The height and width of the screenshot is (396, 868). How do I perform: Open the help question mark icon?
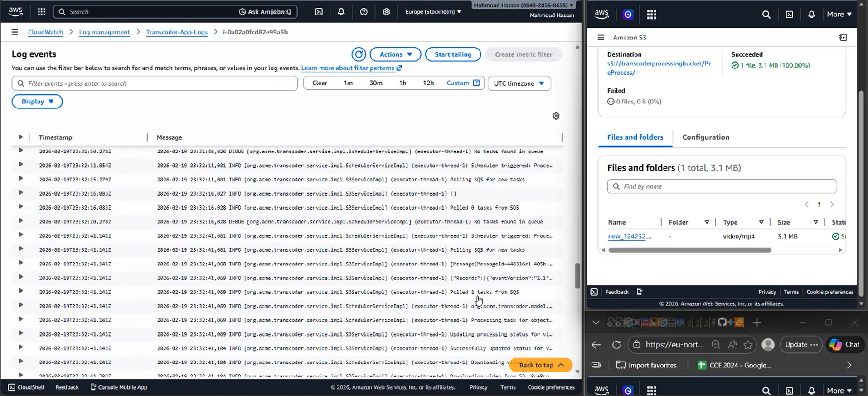point(364,12)
